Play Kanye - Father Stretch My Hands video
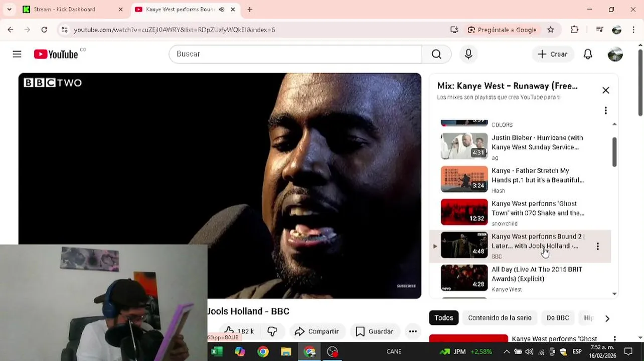Image resolution: width=644 pixels, height=361 pixels. coord(520,179)
